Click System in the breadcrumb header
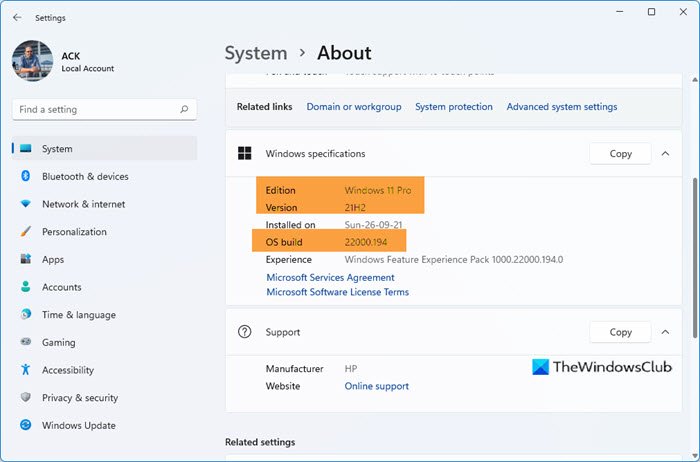 [256, 53]
